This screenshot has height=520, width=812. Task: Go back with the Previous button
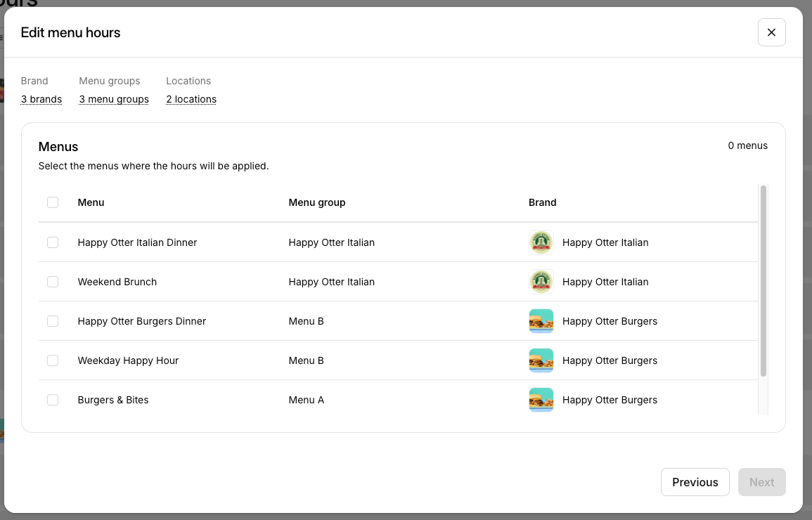click(x=695, y=482)
